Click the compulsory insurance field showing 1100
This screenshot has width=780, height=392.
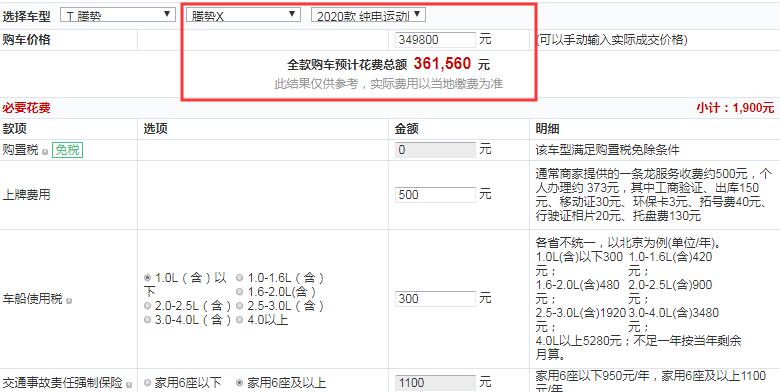(x=436, y=383)
